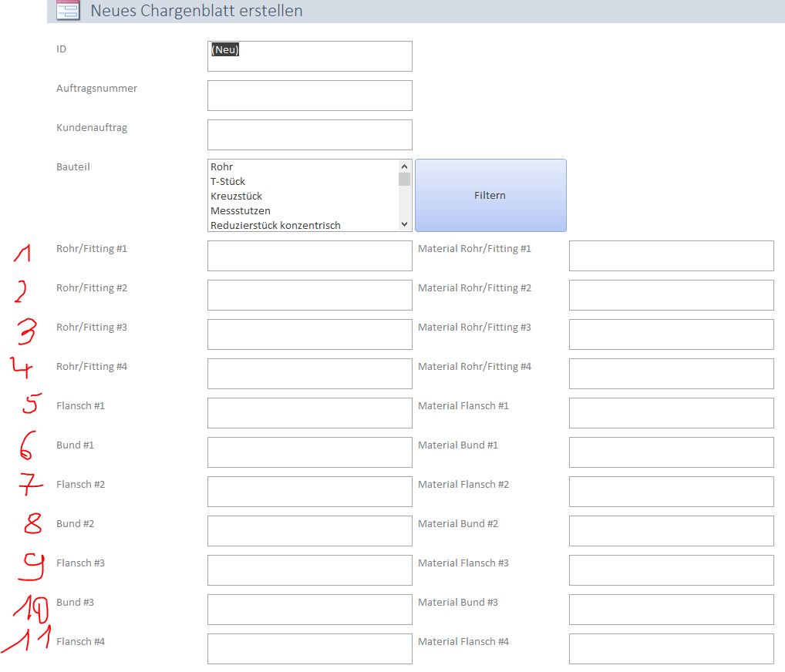Click the Bund #2 input field
Viewport: 785px width, 672px height.
pyautogui.click(x=310, y=531)
